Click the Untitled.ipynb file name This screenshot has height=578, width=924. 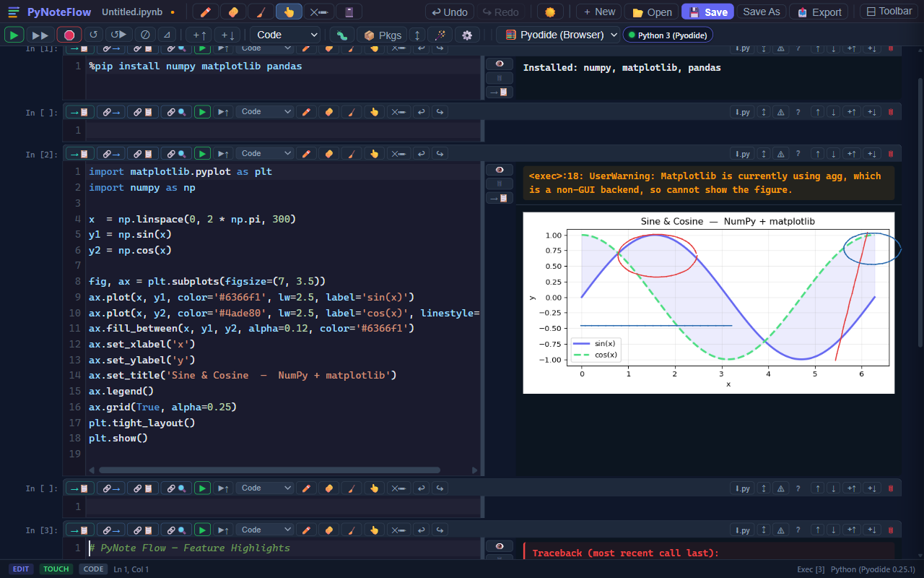(x=132, y=12)
